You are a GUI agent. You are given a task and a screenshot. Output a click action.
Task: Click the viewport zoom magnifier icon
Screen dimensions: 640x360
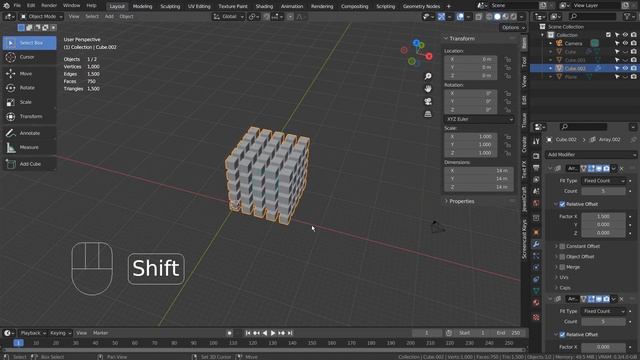pos(428,76)
